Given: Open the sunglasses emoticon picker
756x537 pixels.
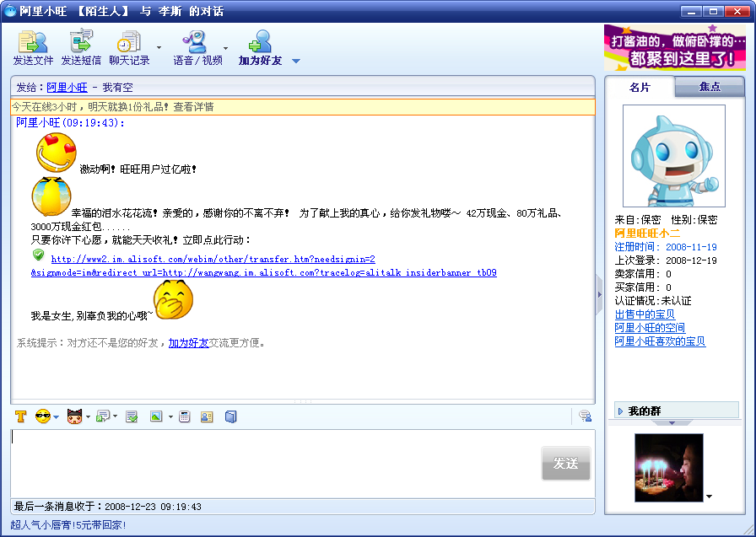Looking at the screenshot, I should tap(43, 416).
